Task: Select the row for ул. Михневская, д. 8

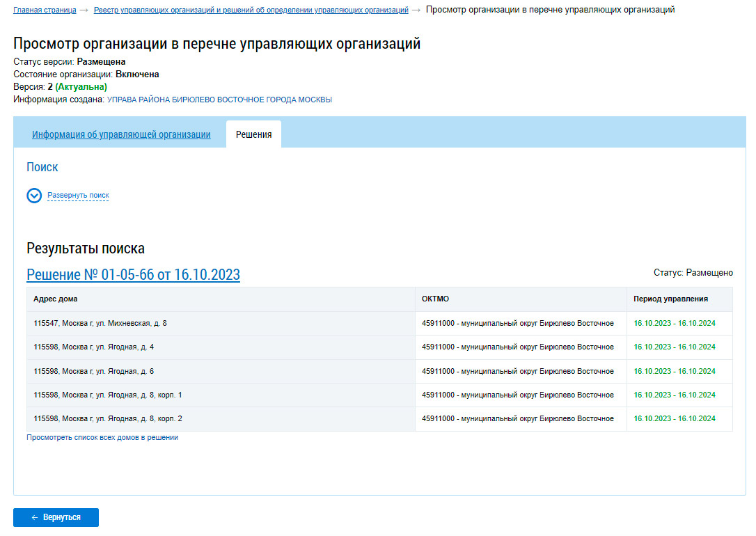Action: coord(100,324)
